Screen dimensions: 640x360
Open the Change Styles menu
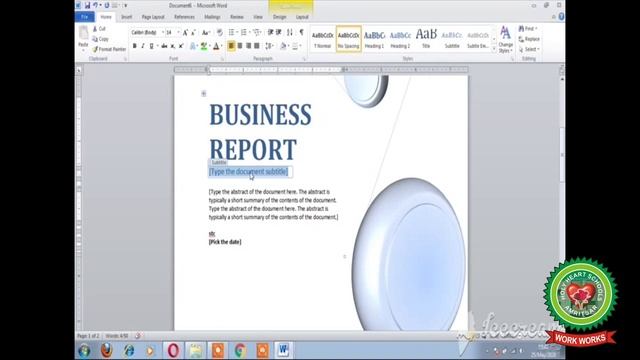point(505,39)
